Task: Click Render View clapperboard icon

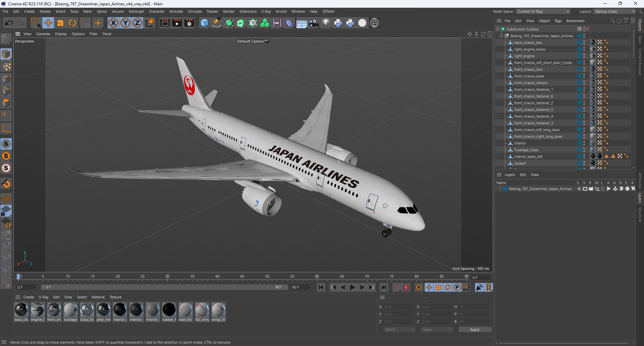Action: 165,23
